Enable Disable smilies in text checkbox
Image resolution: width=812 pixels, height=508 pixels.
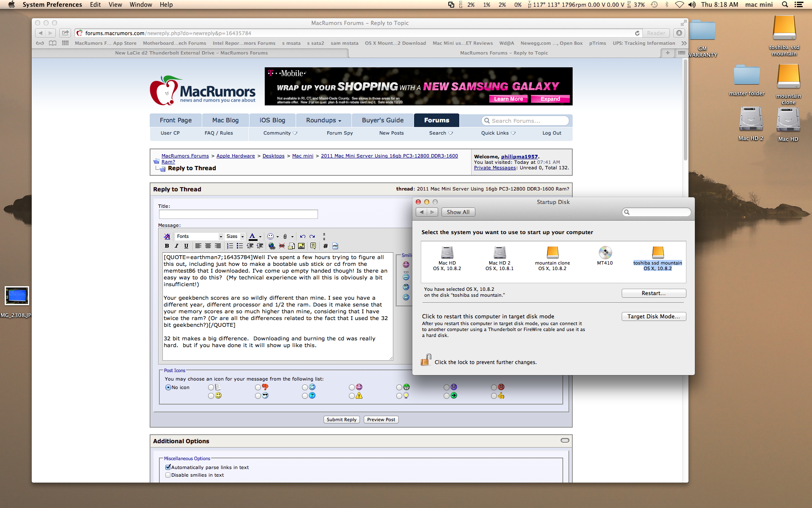[168, 475]
